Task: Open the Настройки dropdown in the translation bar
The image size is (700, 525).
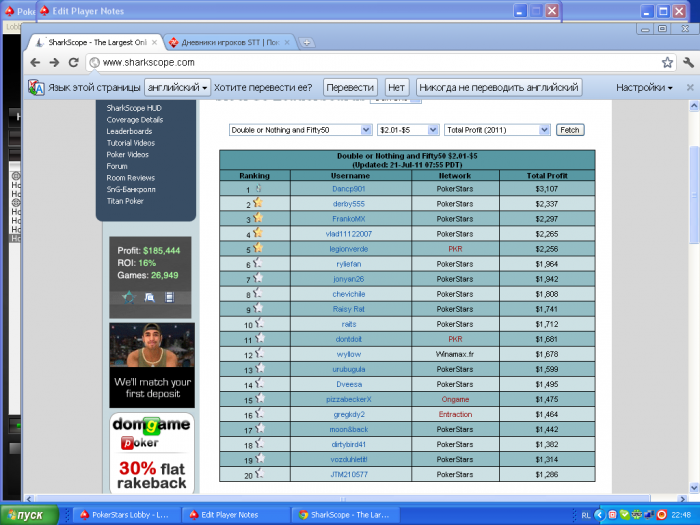Action: click(644, 88)
